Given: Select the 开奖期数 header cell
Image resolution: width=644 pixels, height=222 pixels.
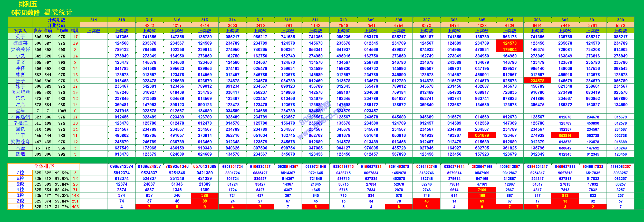Looking at the screenshot, I should tap(56, 20).
